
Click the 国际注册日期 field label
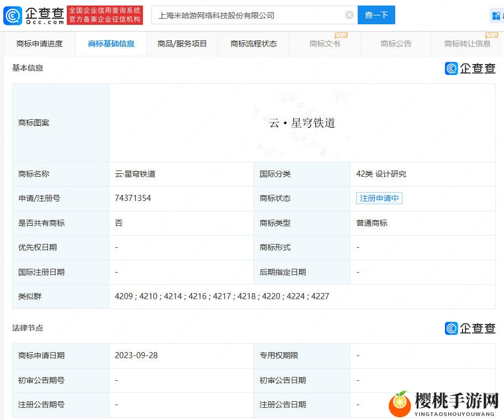coord(41,272)
